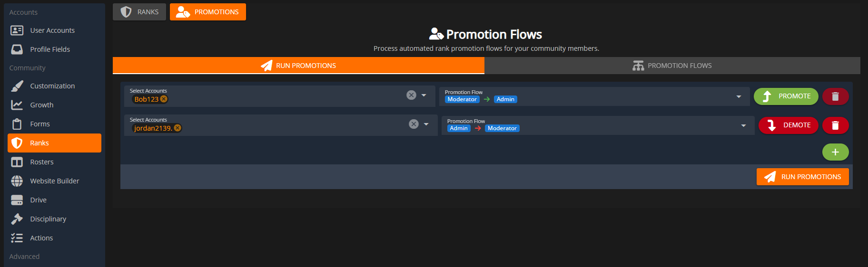Image resolution: width=868 pixels, height=267 pixels.
Task: Remove Bob123 chip from selected accounts
Action: tap(164, 99)
